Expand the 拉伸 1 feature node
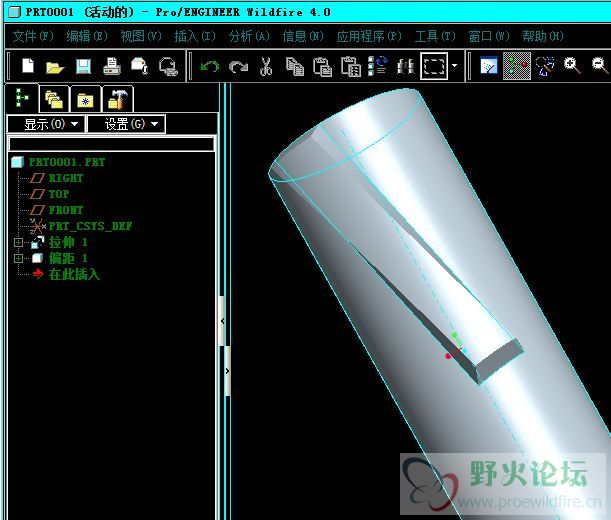Viewport: 611px width, 520px height. pos(18,242)
